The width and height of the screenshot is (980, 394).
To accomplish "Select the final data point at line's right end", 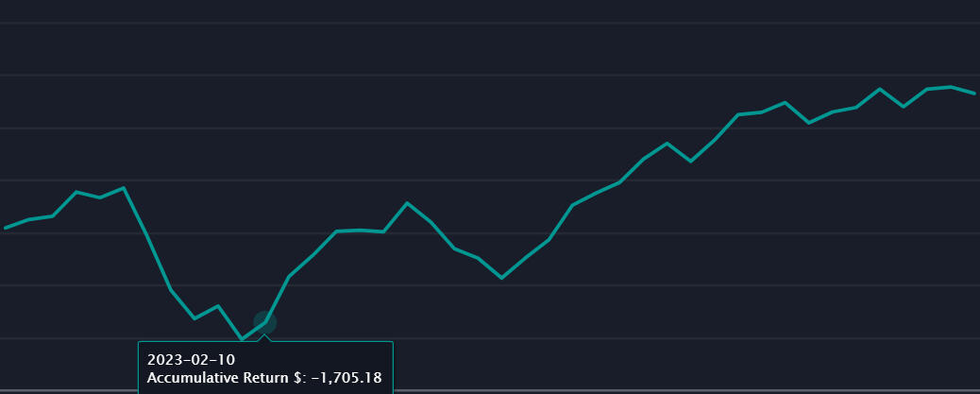I will [973, 94].
